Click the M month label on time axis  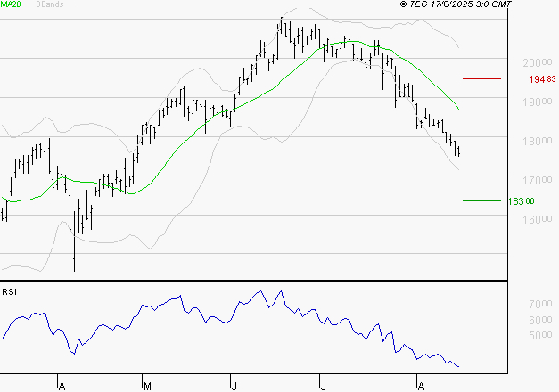(146, 385)
